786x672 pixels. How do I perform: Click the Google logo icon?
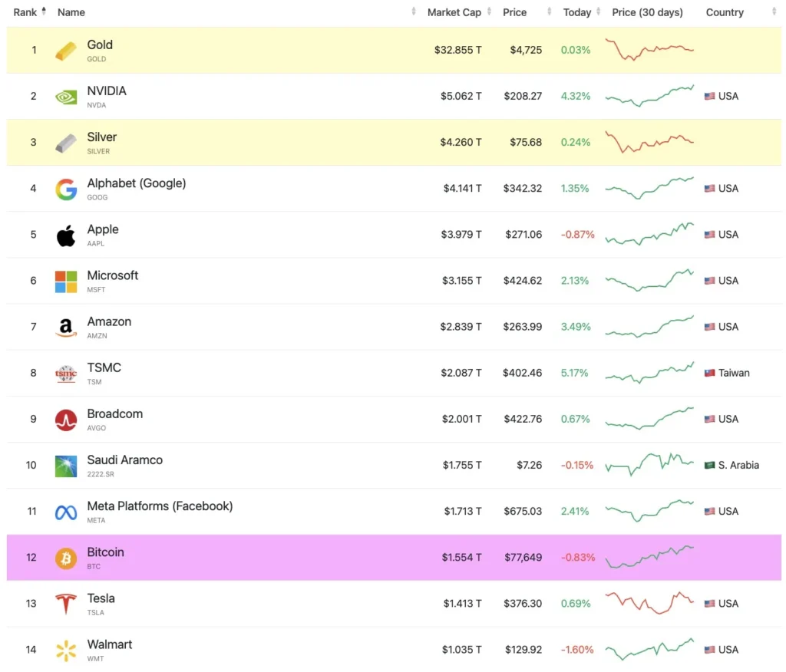66,189
